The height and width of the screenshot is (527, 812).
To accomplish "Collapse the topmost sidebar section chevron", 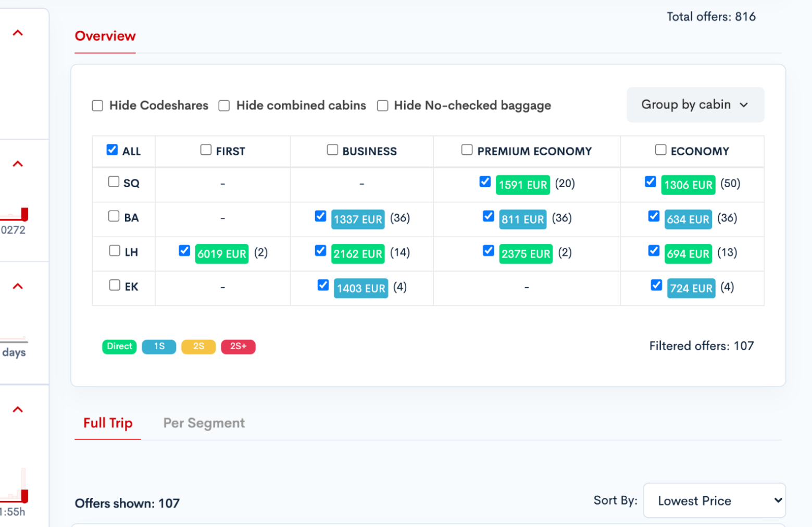I will [x=18, y=33].
